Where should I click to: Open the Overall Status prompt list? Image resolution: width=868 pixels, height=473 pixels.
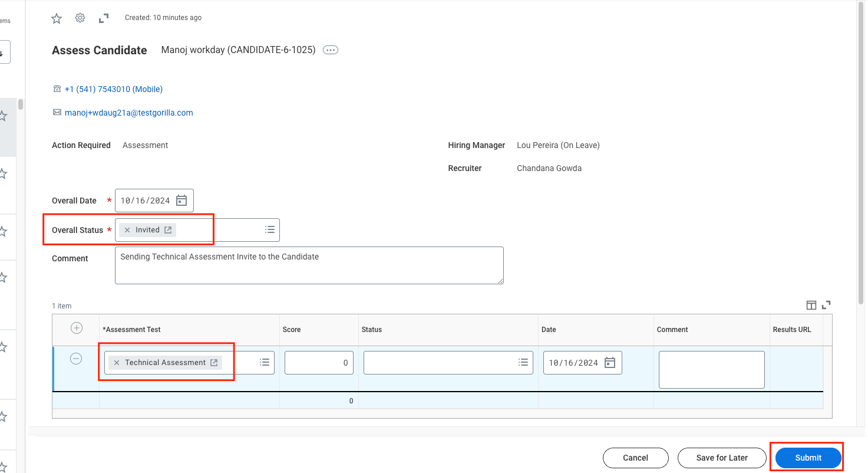(269, 229)
